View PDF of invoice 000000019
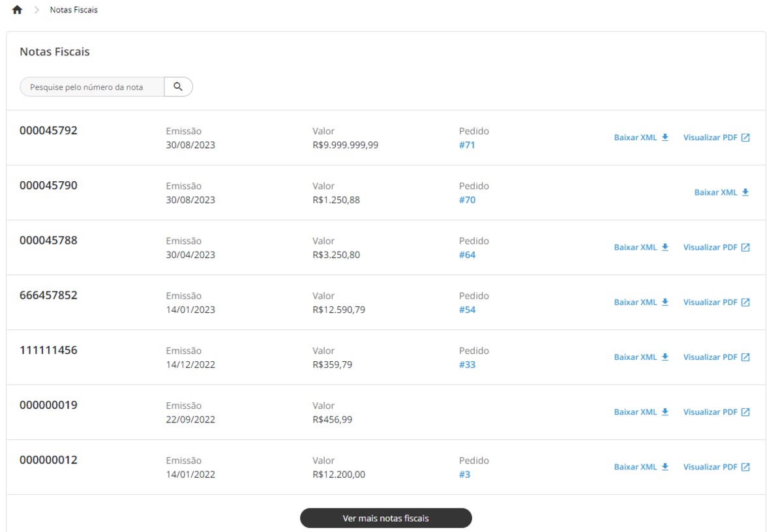Screen dimensions: 767x532 point(717,412)
